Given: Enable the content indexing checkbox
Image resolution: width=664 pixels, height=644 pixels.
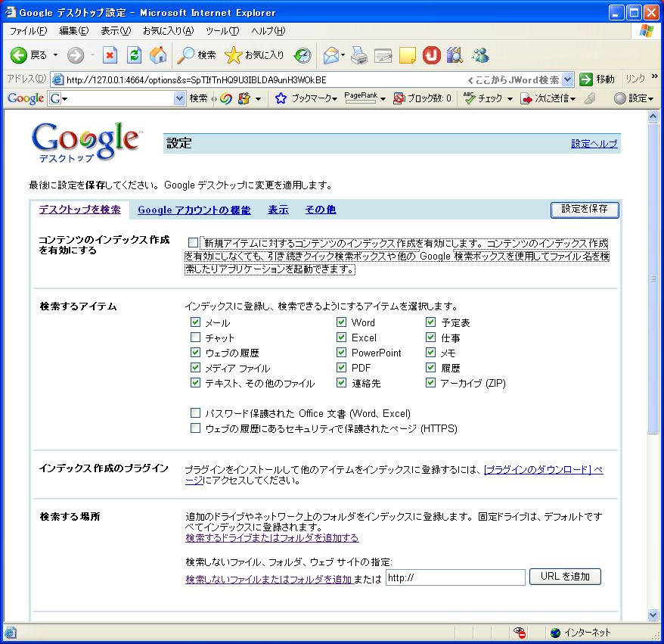Looking at the screenshot, I should [x=193, y=243].
